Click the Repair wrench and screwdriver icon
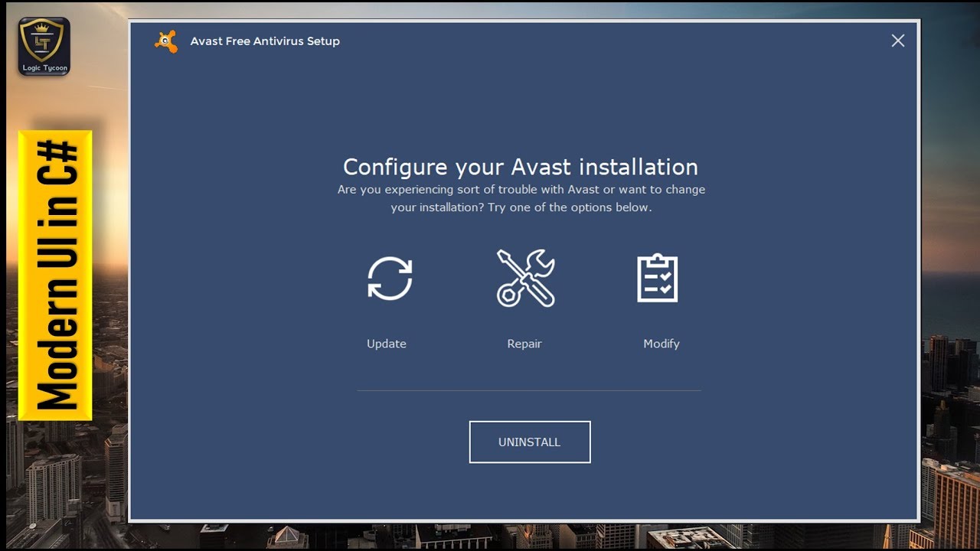 (525, 278)
